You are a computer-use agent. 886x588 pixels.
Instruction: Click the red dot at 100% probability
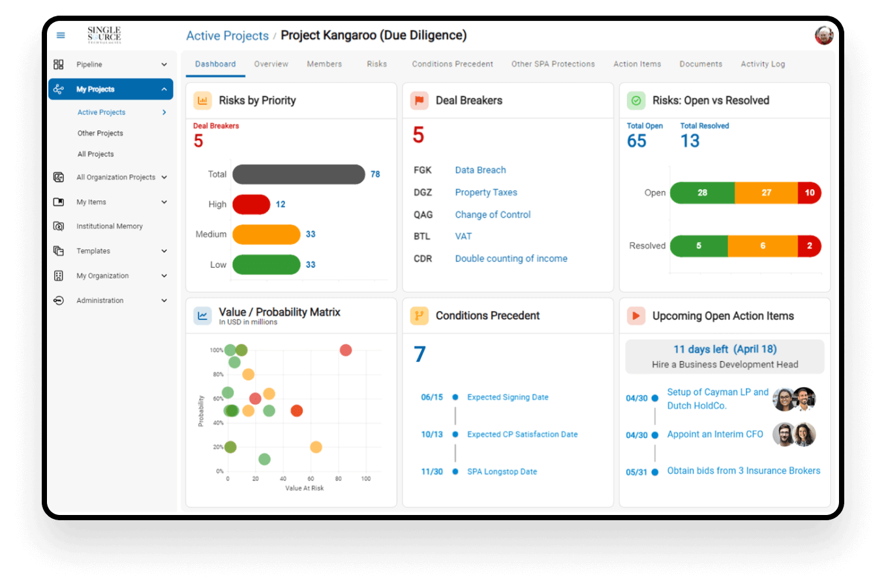coord(346,350)
